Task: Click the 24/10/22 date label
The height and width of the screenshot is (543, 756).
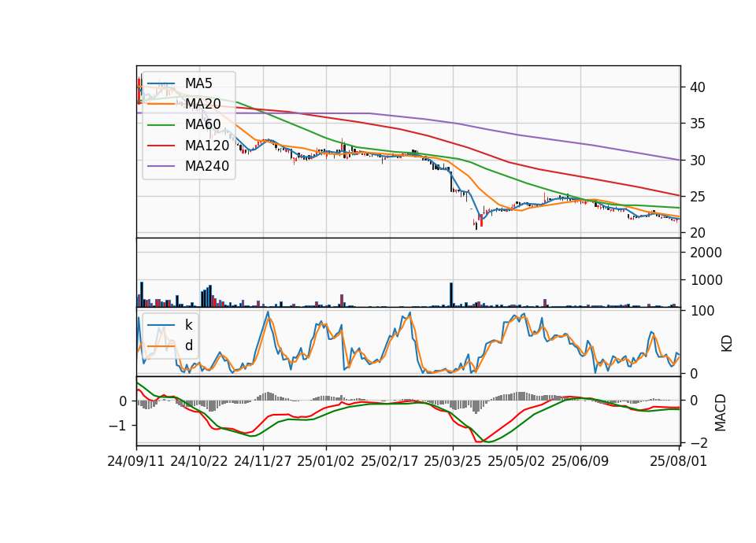Action: tap(199, 461)
